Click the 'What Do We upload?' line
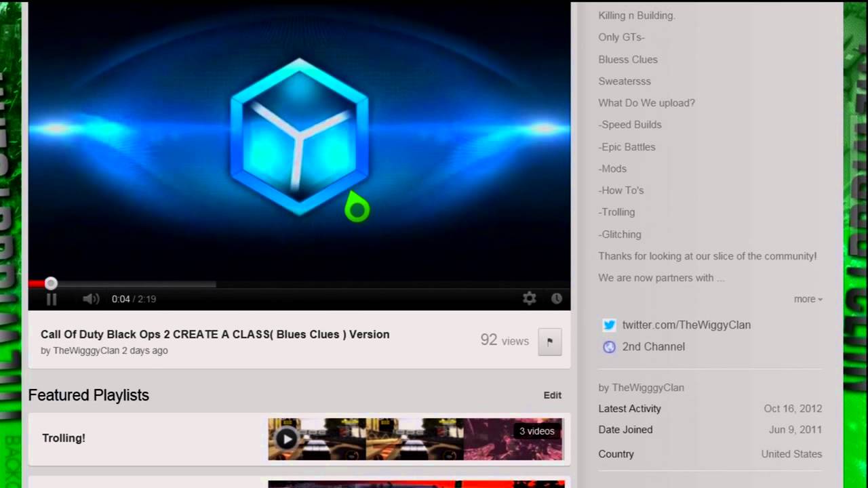This screenshot has width=868, height=488. 646,103
